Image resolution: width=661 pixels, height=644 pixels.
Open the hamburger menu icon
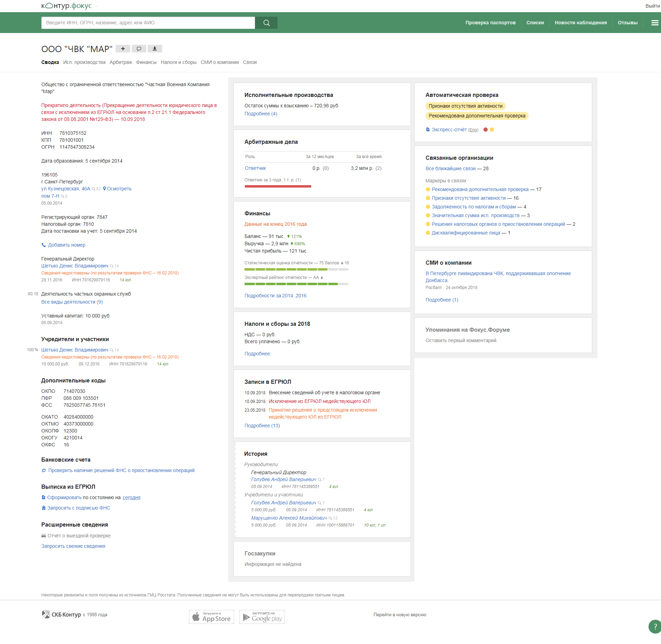pos(654,23)
